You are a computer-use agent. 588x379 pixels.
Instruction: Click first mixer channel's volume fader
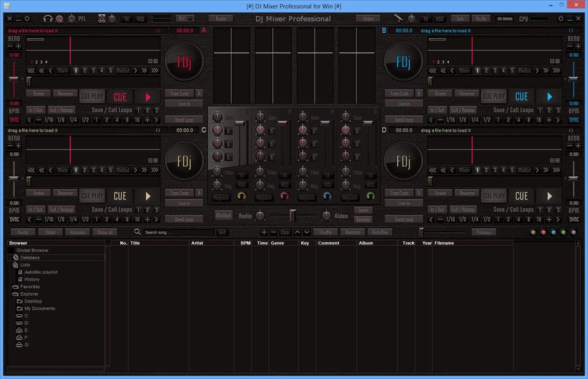click(239, 122)
